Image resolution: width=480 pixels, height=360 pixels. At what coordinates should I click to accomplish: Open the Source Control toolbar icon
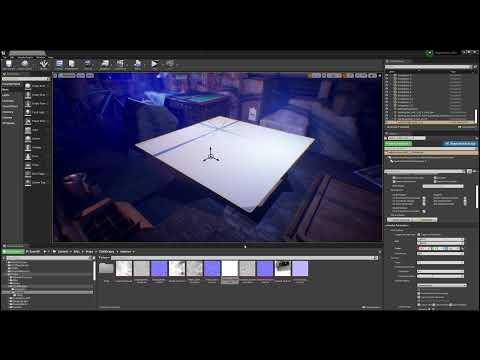pyautogui.click(x=25, y=64)
